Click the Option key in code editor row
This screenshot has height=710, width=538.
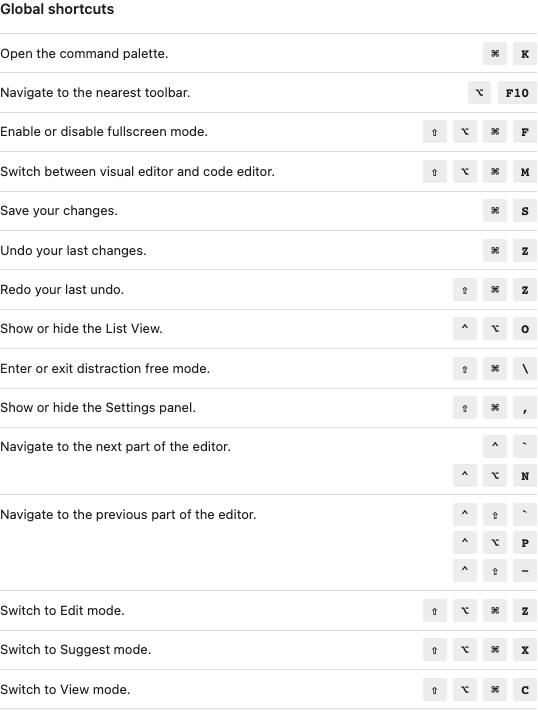tap(465, 172)
